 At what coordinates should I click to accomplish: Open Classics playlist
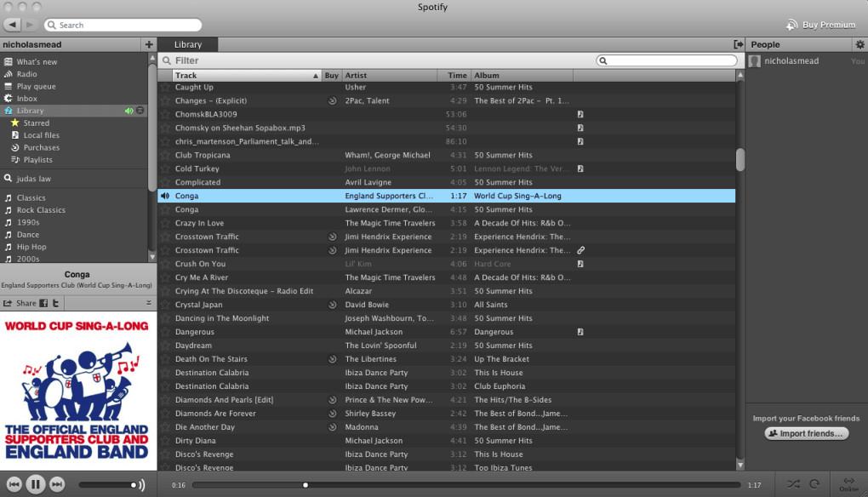click(x=31, y=197)
